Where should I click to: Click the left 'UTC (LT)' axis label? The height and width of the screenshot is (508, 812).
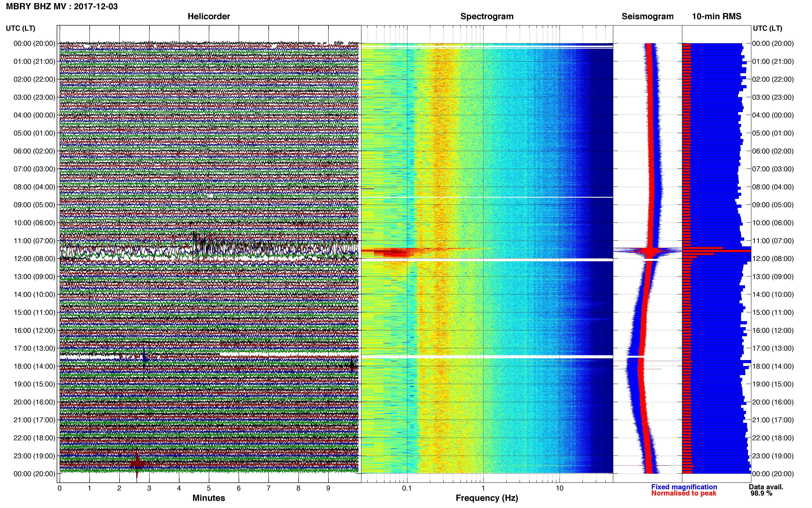coord(21,28)
